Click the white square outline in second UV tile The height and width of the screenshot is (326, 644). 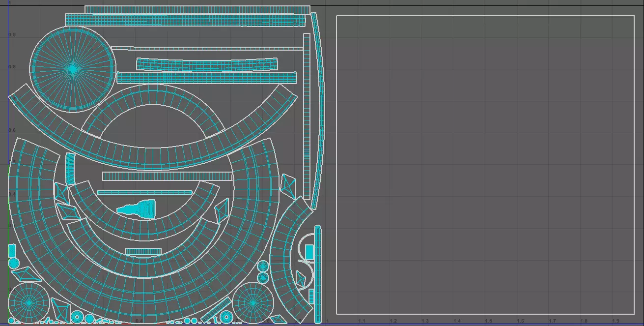[485, 165]
